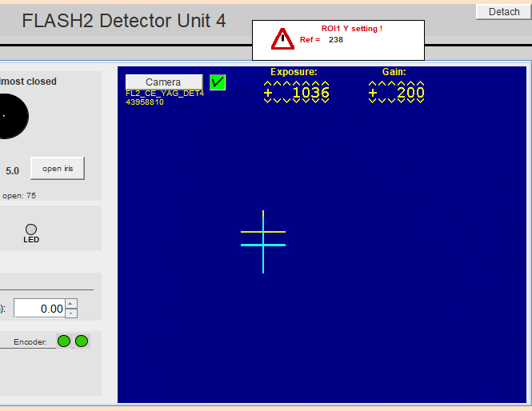This screenshot has width=532, height=411.
Task: Click up arrow above Gain plus sign
Action: (x=372, y=84)
